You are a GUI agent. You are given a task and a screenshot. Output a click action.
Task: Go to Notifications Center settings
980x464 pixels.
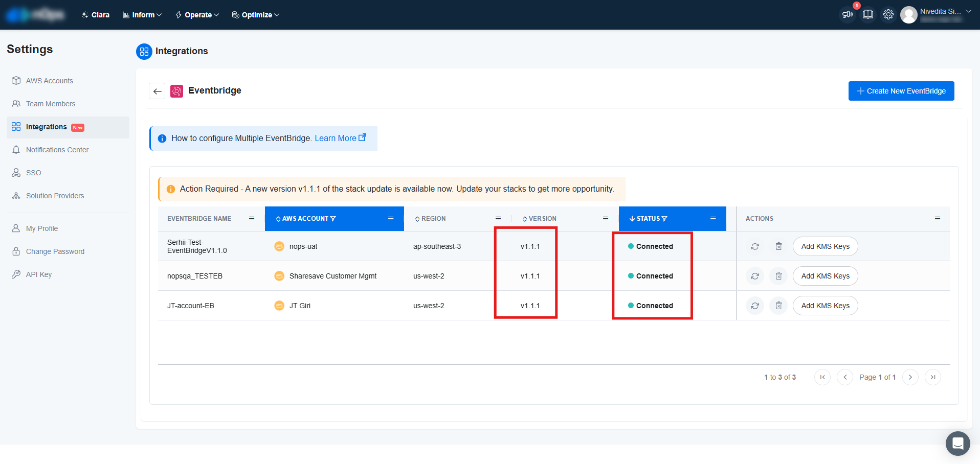tap(57, 150)
